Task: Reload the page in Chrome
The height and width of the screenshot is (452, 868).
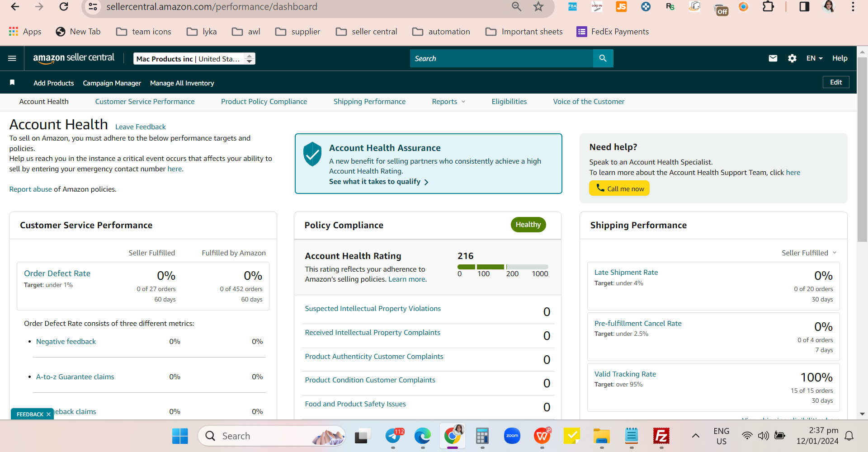Action: pyautogui.click(x=64, y=6)
